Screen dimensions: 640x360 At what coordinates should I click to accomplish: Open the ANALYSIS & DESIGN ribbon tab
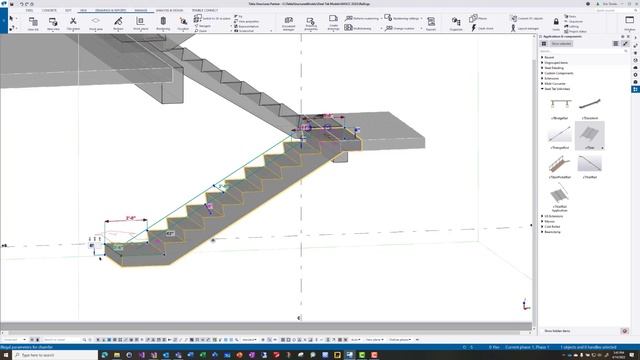coord(169,10)
